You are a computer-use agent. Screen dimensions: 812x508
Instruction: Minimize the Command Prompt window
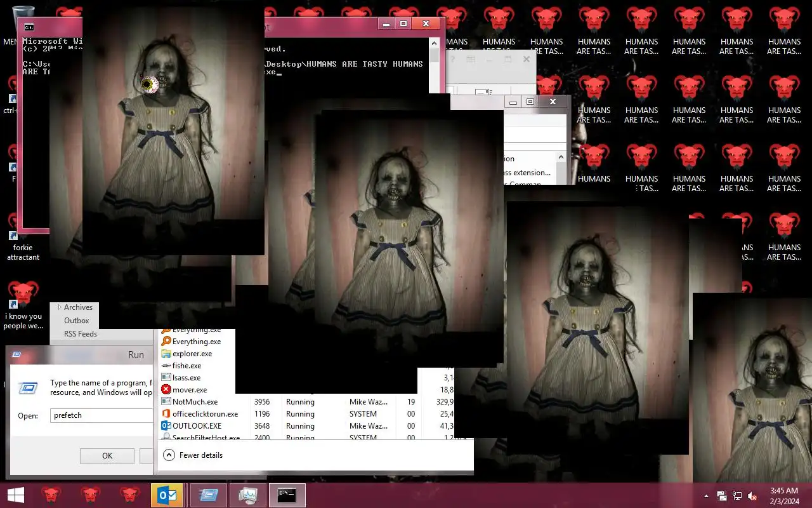click(x=387, y=23)
